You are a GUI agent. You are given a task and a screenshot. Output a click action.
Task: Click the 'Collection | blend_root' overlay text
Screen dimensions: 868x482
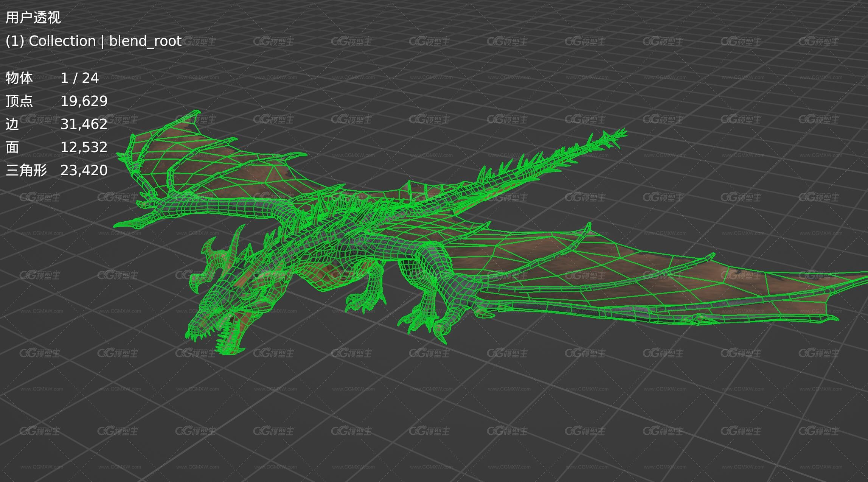pos(105,41)
